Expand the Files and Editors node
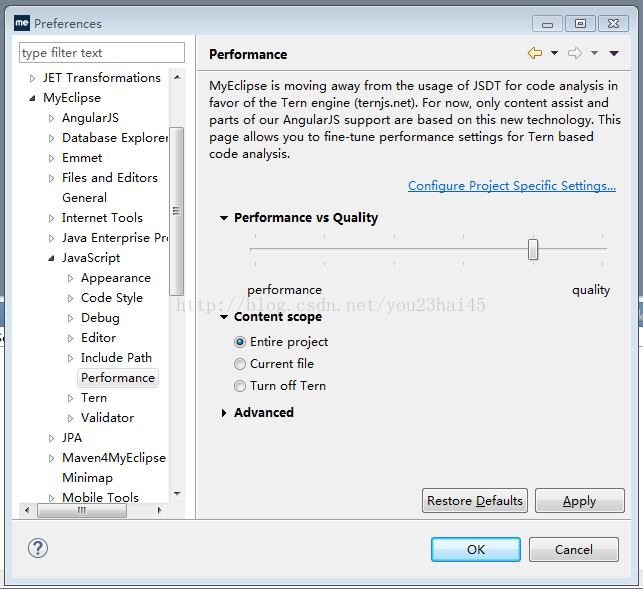Viewport: 643px width, 589px height. pos(51,178)
